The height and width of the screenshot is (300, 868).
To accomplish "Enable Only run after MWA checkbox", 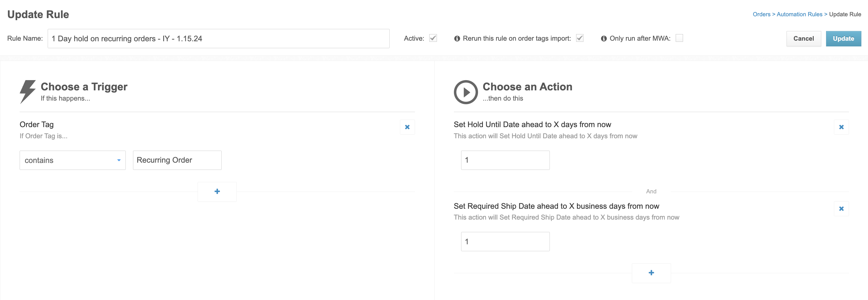I will point(679,38).
